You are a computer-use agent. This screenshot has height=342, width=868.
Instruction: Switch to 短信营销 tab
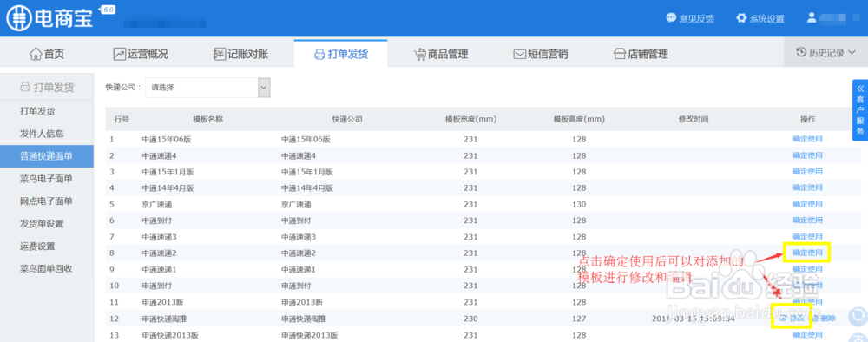tap(540, 54)
